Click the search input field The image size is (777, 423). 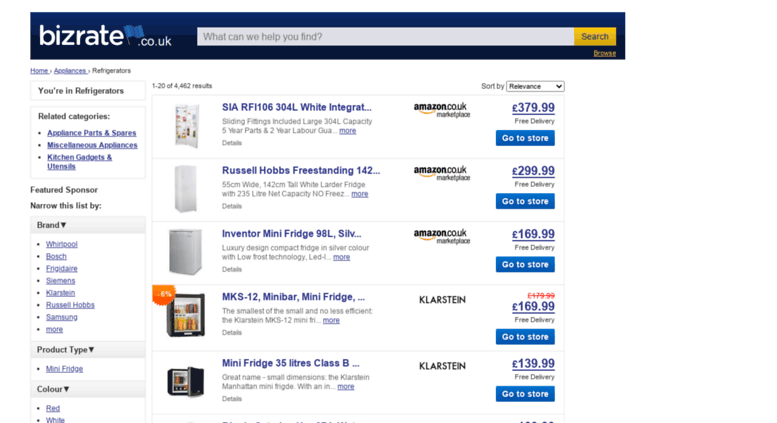pyautogui.click(x=386, y=37)
